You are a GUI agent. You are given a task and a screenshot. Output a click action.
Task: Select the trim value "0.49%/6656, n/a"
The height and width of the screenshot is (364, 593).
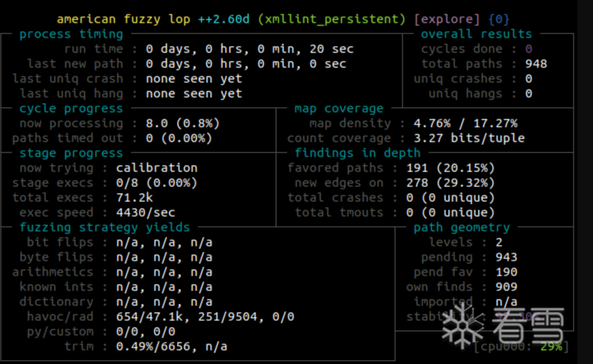click(172, 346)
